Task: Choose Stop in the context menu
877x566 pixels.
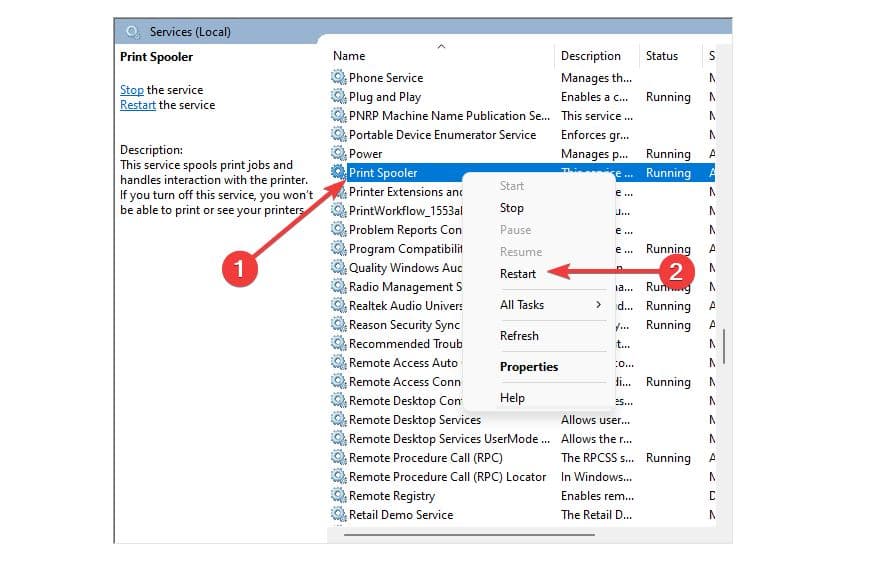Action: point(512,208)
